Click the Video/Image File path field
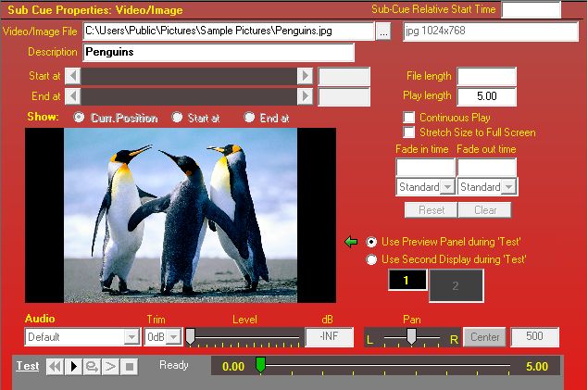 (229, 31)
